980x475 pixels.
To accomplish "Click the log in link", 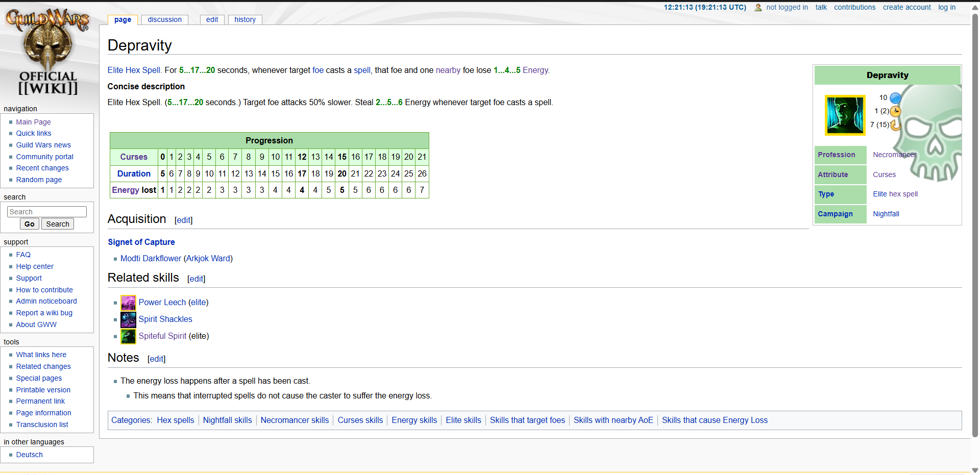I will point(947,8).
